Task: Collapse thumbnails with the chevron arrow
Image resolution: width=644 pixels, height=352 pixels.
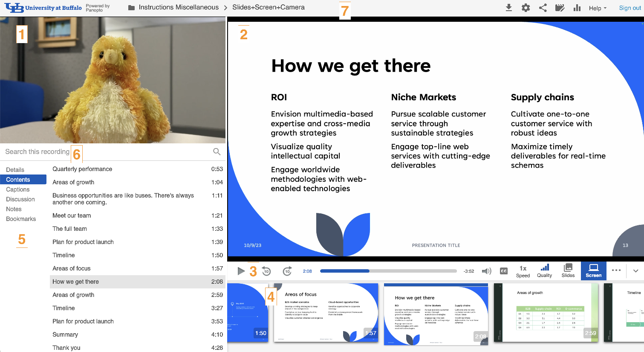Action: point(635,271)
